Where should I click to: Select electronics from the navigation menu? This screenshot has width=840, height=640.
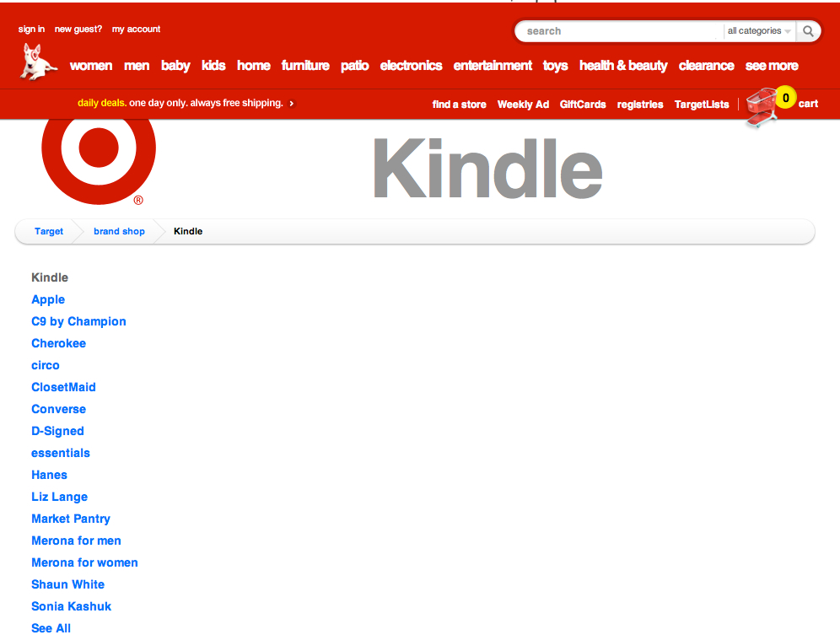click(411, 65)
